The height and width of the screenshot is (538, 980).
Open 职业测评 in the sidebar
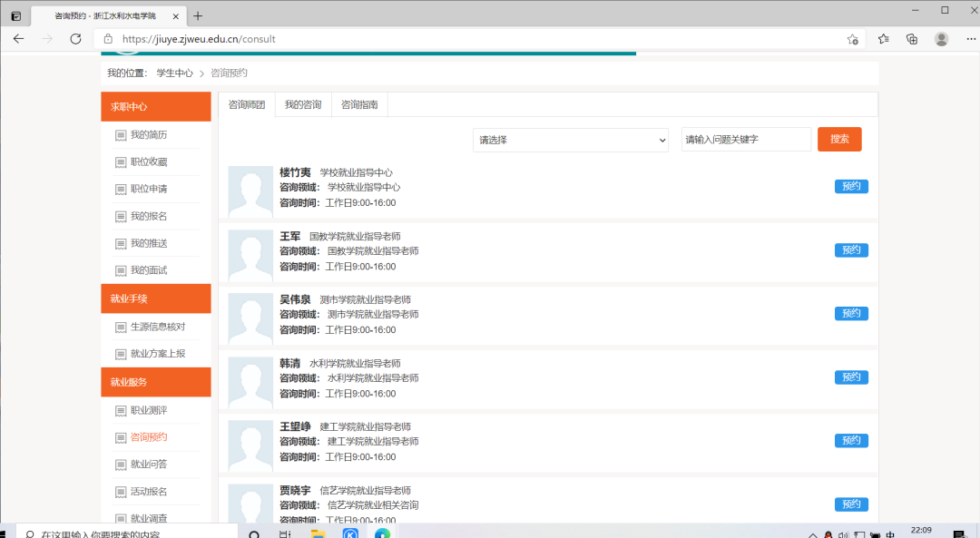149,410
